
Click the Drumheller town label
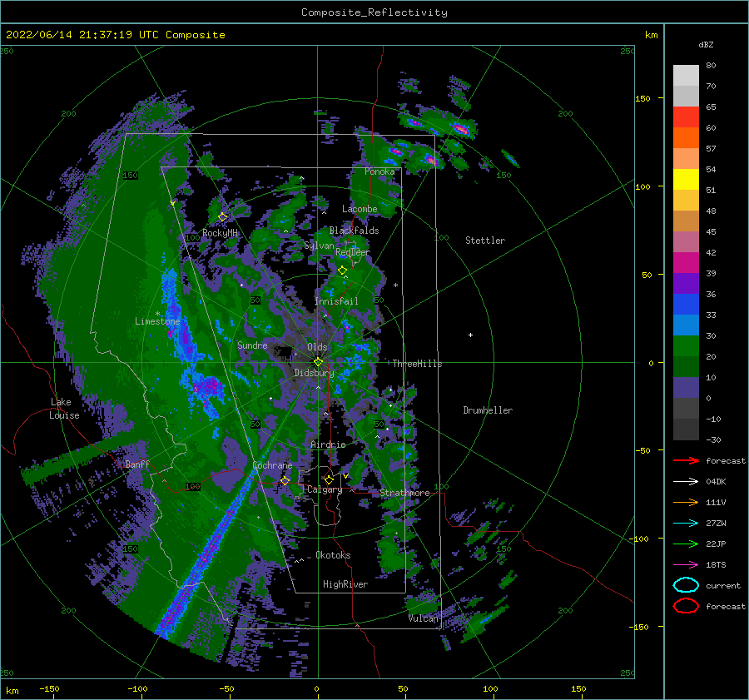[488, 410]
